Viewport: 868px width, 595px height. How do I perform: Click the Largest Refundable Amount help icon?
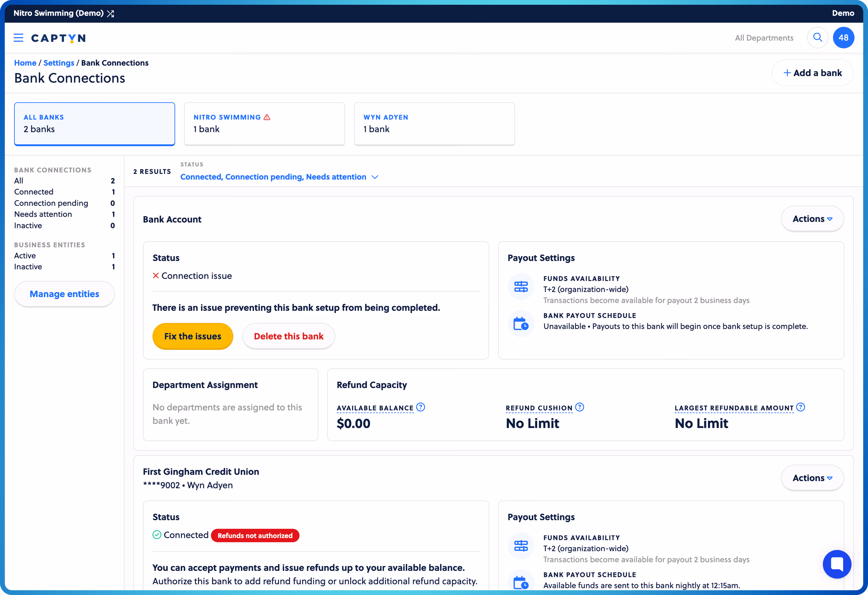(x=800, y=407)
